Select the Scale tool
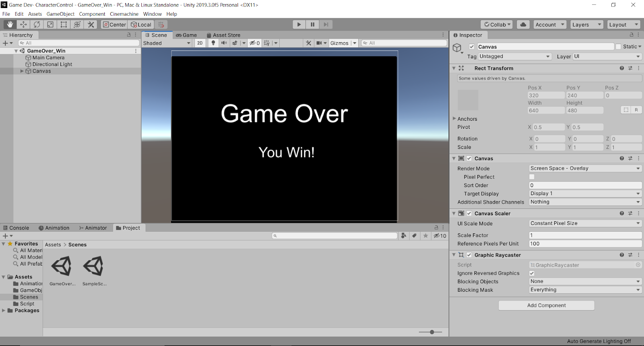 pyautogui.click(x=50, y=25)
